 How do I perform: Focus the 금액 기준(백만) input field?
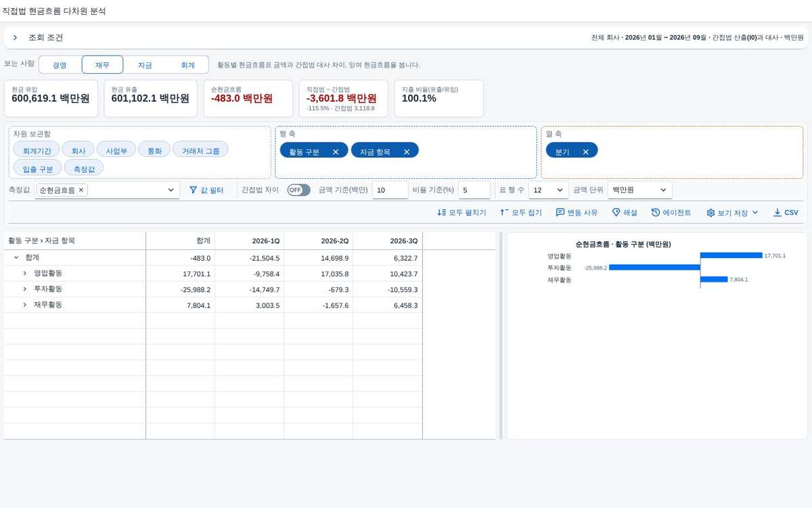[x=390, y=190]
